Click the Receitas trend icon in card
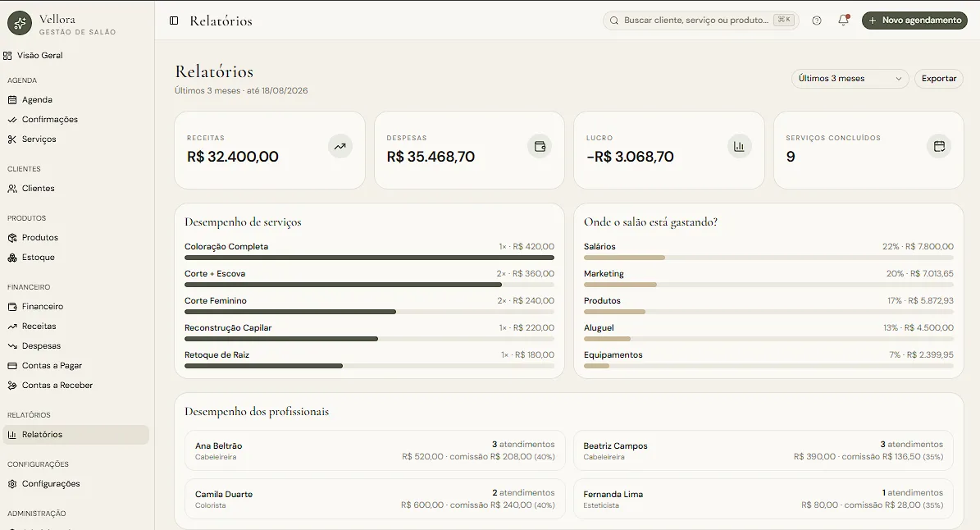The width and height of the screenshot is (980, 530). pos(340,146)
